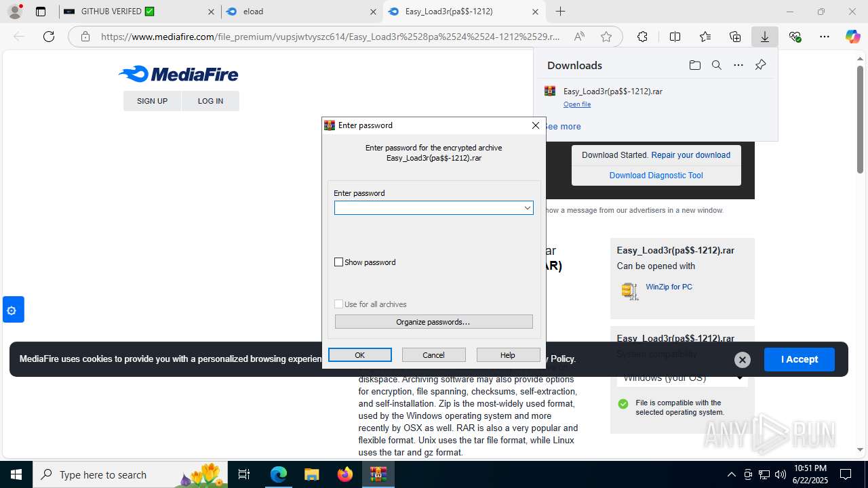Click the LOG IN button
868x488 pixels.
pos(210,101)
